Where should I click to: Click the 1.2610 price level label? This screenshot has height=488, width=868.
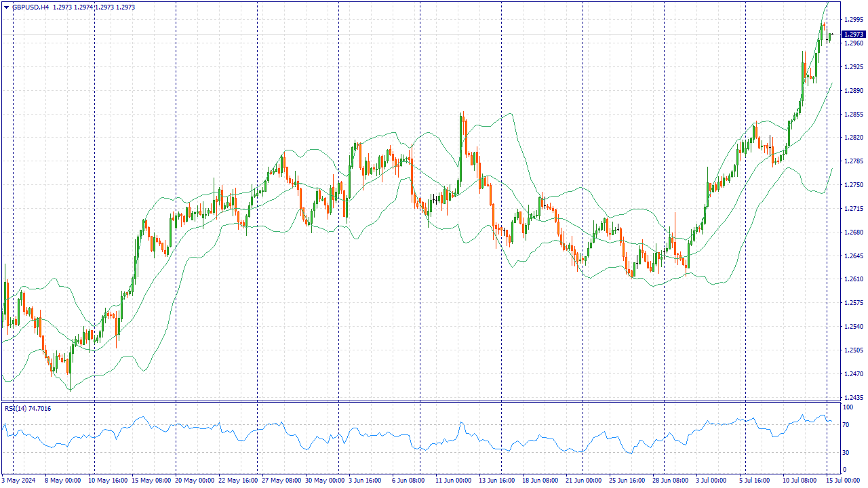coord(854,279)
